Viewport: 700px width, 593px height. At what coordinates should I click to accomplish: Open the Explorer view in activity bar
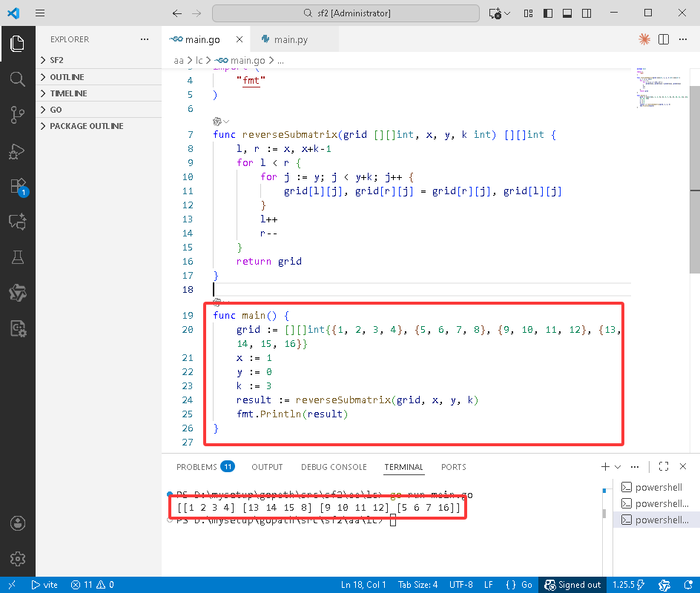[x=17, y=44]
